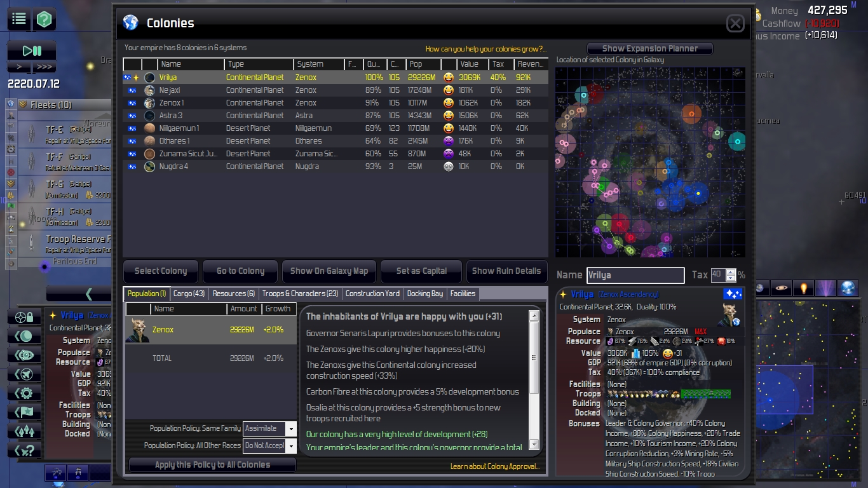Sort colonies by the Pop column header
868x488 pixels.
point(423,64)
